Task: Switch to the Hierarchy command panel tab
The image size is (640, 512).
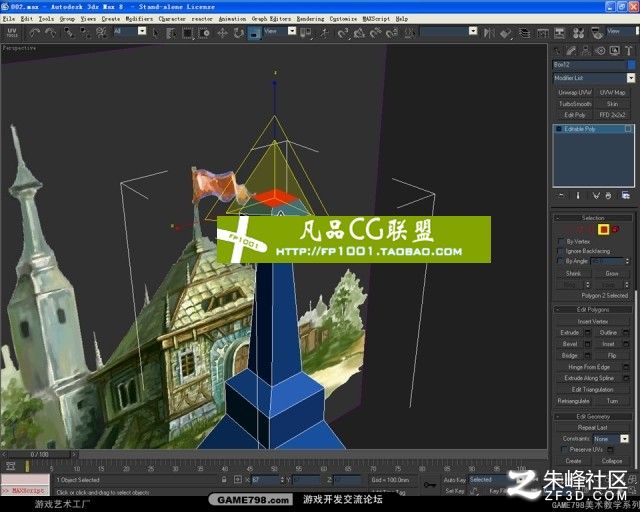Action: click(586, 51)
